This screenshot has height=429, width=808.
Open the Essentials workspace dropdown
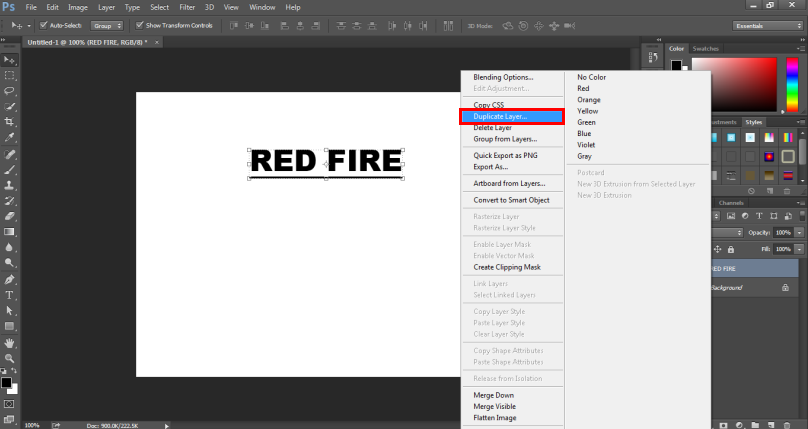[x=767, y=26]
